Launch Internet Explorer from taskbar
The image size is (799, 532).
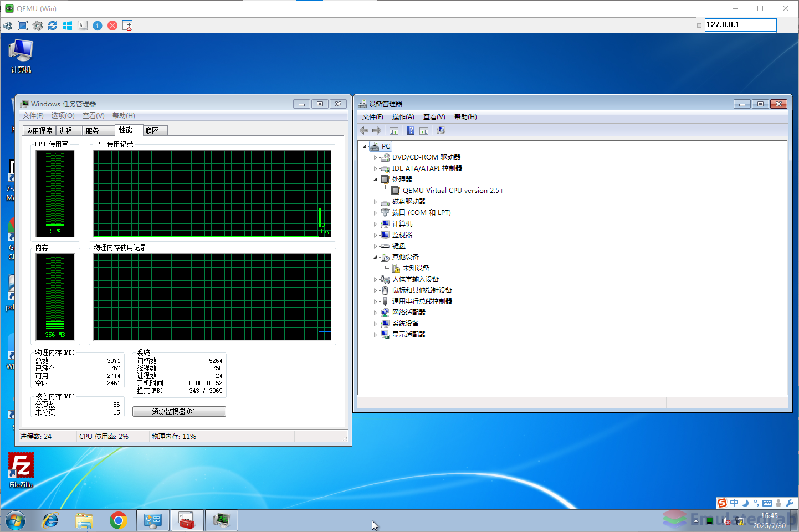[50, 521]
